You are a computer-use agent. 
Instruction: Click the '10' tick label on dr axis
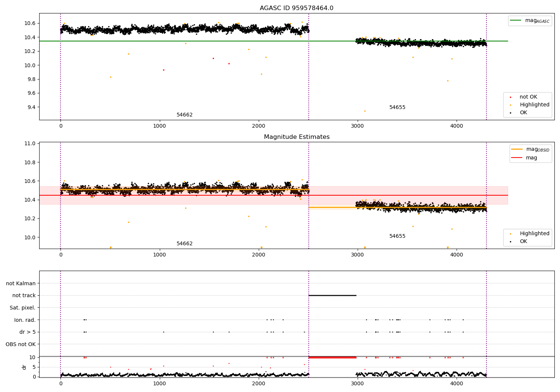coord(32,358)
